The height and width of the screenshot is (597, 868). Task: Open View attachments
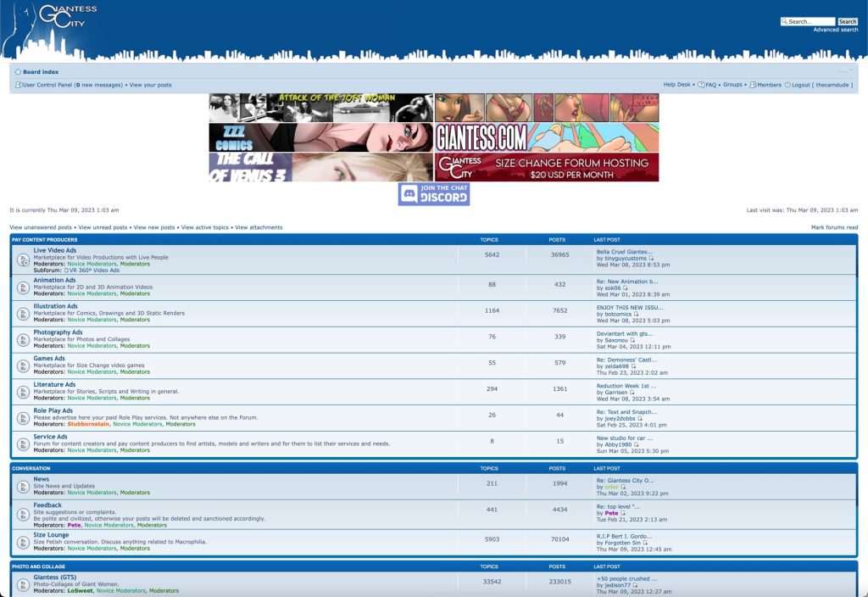pos(259,227)
